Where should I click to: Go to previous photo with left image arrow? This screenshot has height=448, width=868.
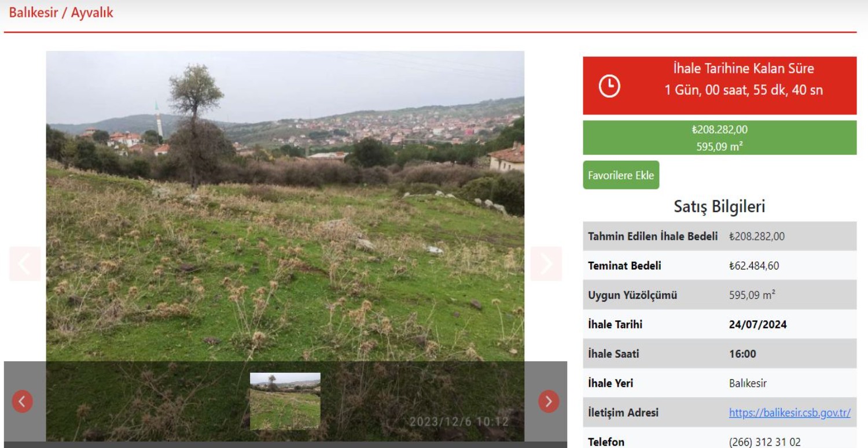[x=25, y=264]
